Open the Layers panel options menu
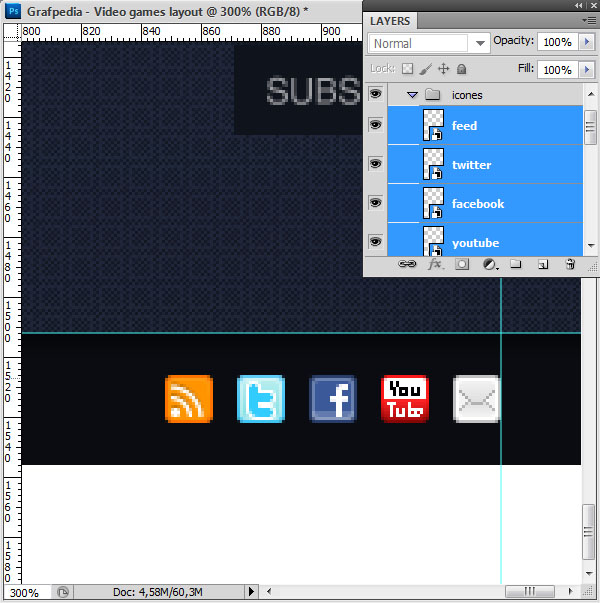The height and width of the screenshot is (603, 600). coord(589,20)
